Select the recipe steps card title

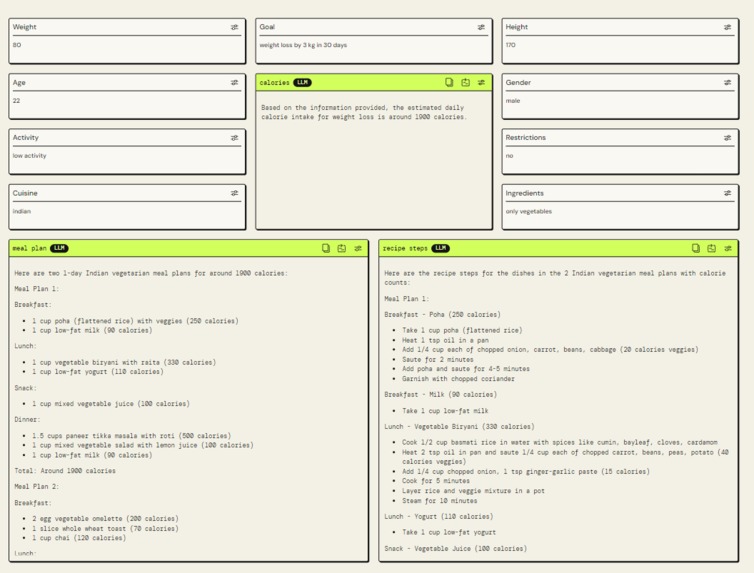(x=405, y=249)
